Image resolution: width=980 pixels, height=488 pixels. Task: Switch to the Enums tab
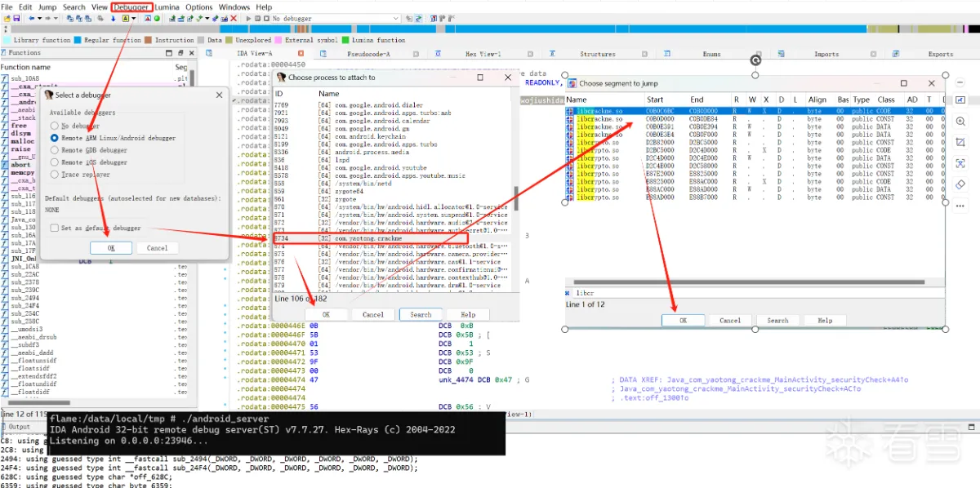pyautogui.click(x=711, y=54)
